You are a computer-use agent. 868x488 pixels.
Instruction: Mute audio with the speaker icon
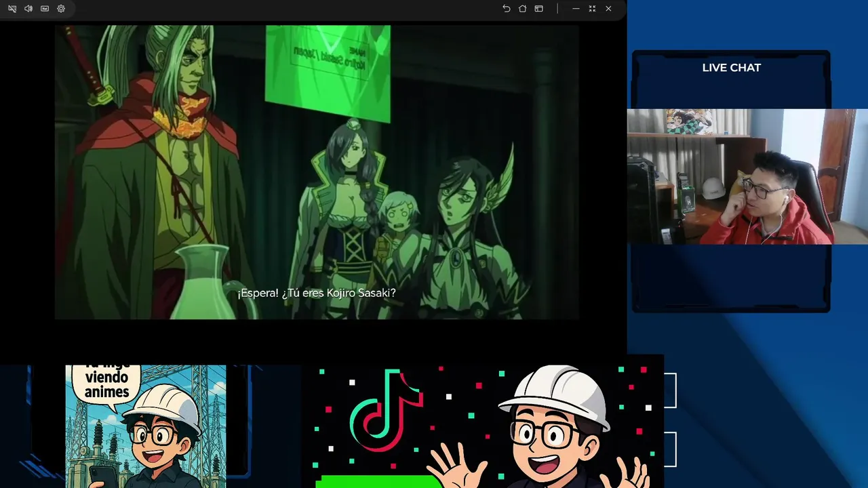coord(28,9)
